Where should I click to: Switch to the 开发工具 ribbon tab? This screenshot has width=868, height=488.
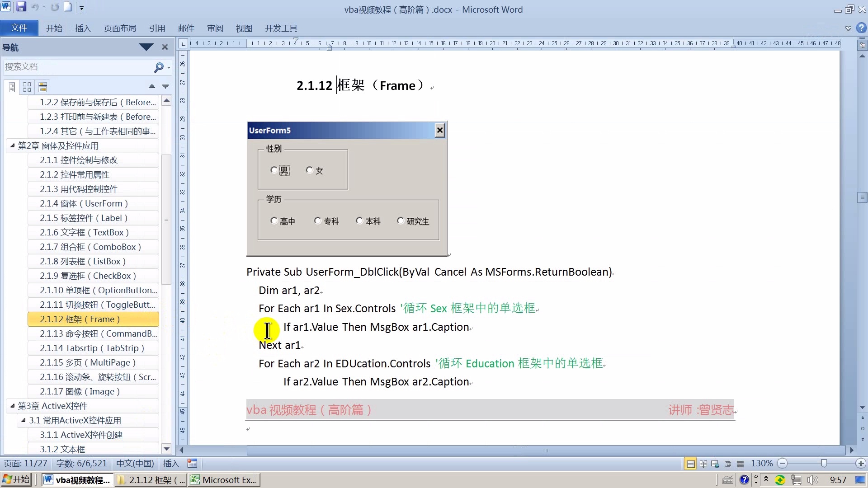pyautogui.click(x=281, y=28)
